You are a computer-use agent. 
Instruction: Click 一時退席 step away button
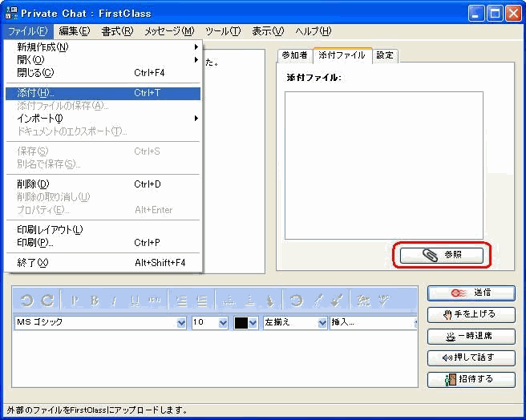tap(471, 336)
